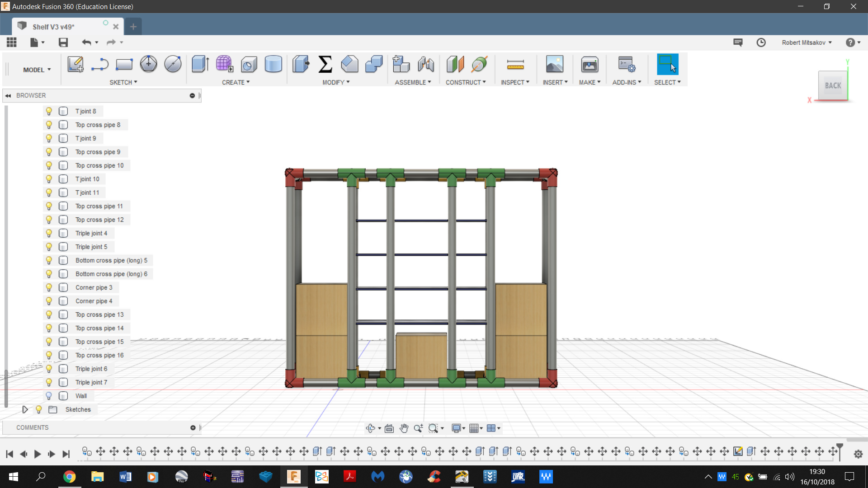Open Display Settings dropdown in navigation bar
The height and width of the screenshot is (488, 868).
(x=458, y=428)
